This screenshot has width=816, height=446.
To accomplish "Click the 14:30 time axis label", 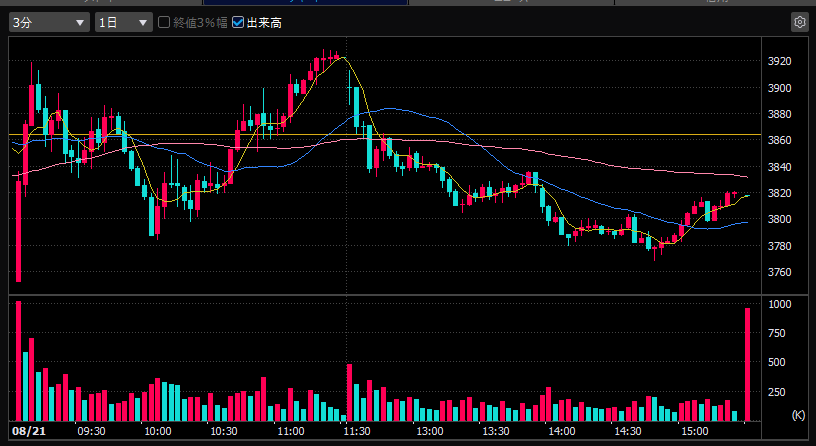I will coord(628,431).
